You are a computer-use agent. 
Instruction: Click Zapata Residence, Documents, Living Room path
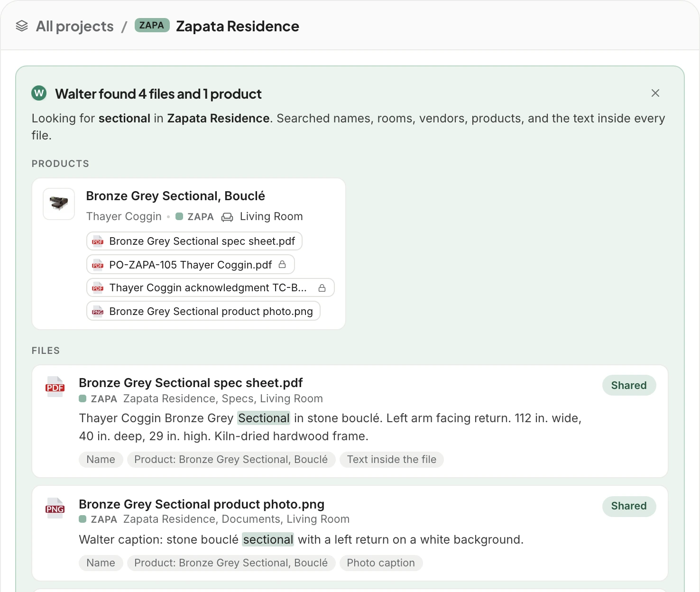[236, 519]
